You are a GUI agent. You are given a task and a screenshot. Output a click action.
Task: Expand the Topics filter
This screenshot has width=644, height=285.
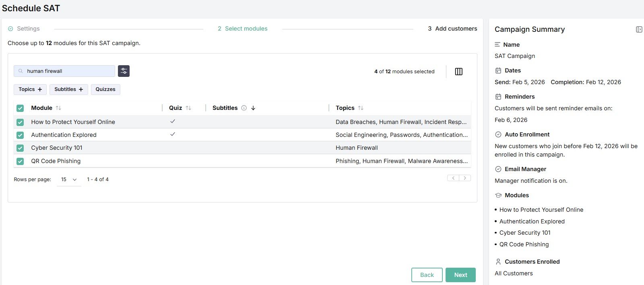(x=30, y=89)
